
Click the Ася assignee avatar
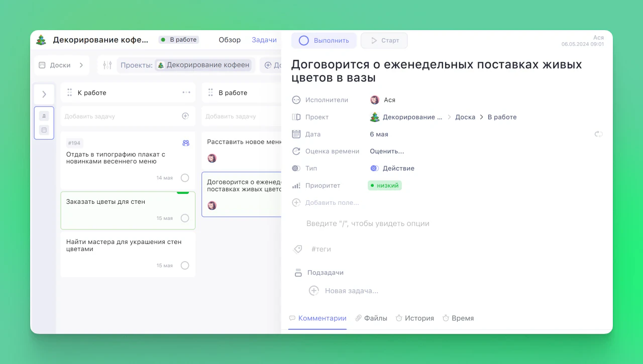coord(375,100)
